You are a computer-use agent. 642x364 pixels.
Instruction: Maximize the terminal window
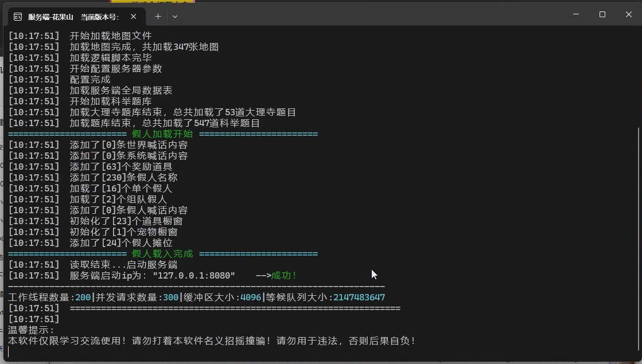tap(602, 14)
